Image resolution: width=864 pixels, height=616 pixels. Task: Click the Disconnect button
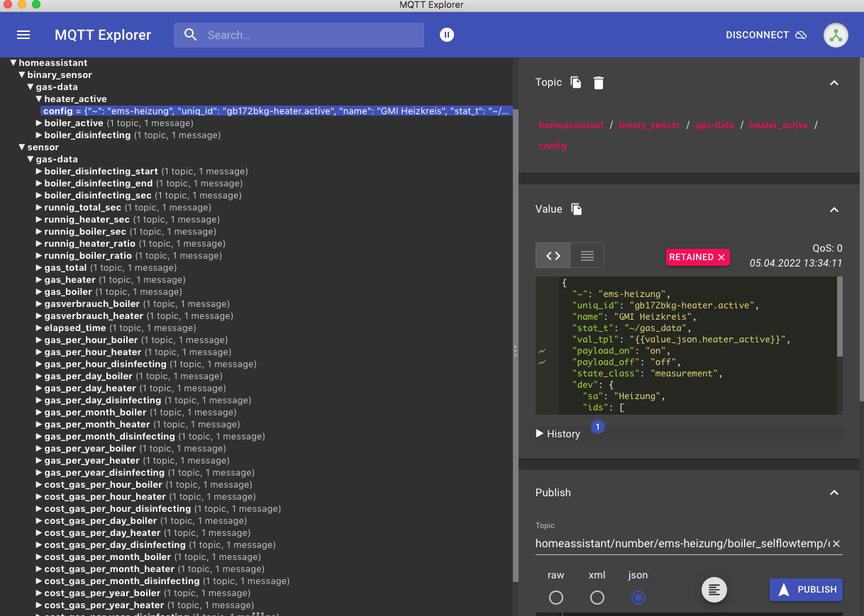coord(766,35)
